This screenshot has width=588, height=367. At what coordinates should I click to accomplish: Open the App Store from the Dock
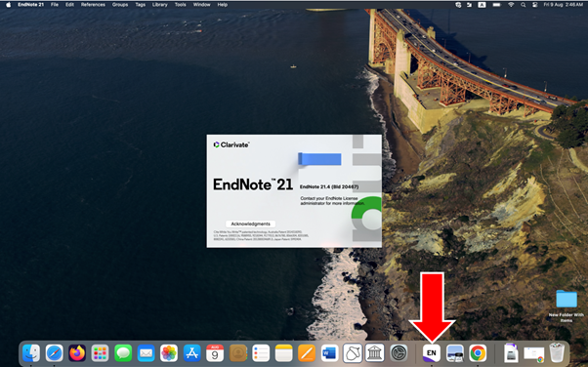(x=192, y=353)
